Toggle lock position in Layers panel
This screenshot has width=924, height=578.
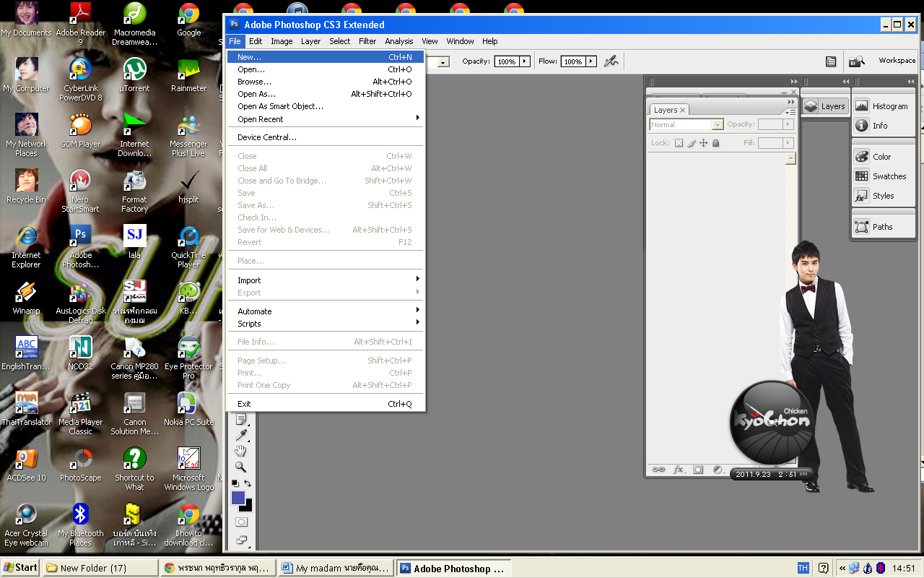(x=703, y=143)
